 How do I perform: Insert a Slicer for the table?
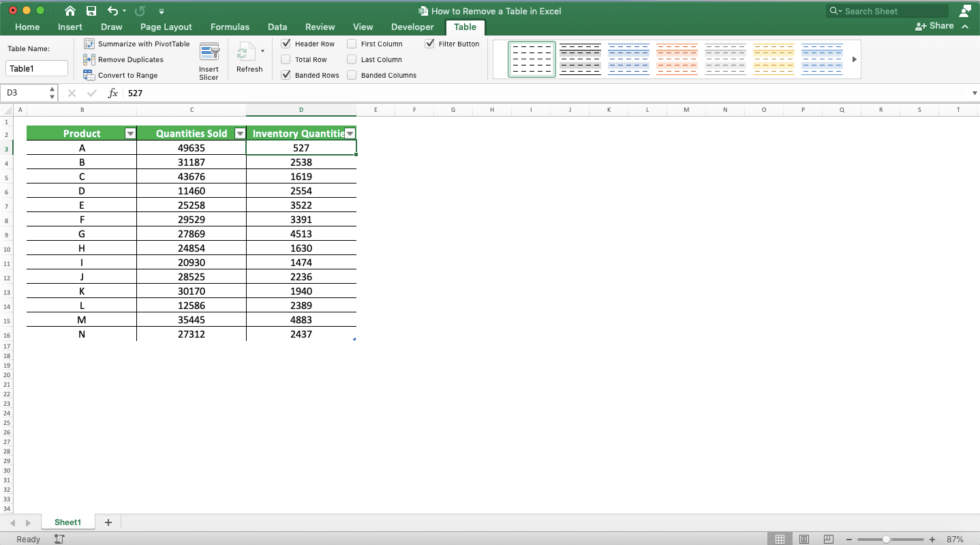209,59
